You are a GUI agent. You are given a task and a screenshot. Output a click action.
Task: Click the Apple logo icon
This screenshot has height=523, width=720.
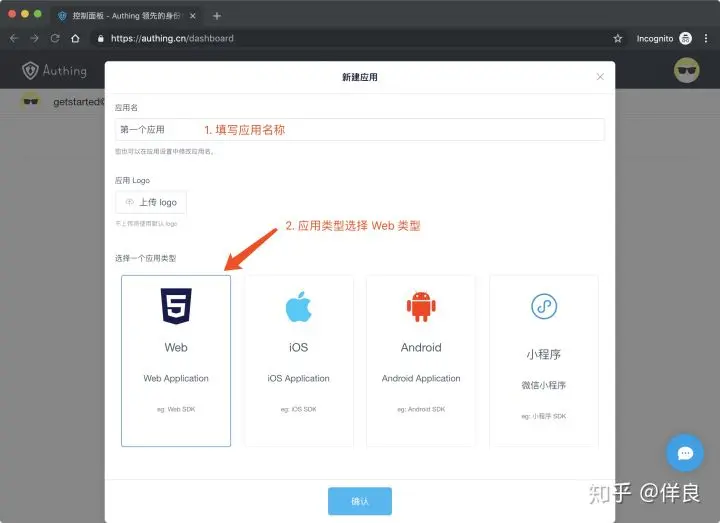[298, 306]
